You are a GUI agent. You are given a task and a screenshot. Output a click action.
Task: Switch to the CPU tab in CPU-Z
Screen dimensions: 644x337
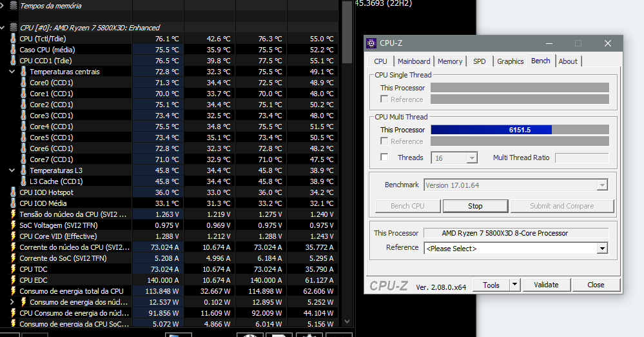pos(381,61)
